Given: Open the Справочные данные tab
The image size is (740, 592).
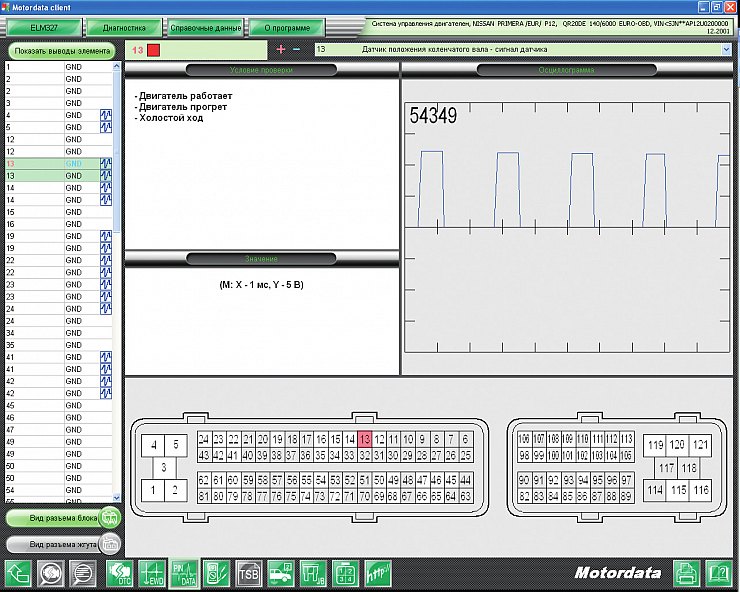Looking at the screenshot, I should click(206, 28).
